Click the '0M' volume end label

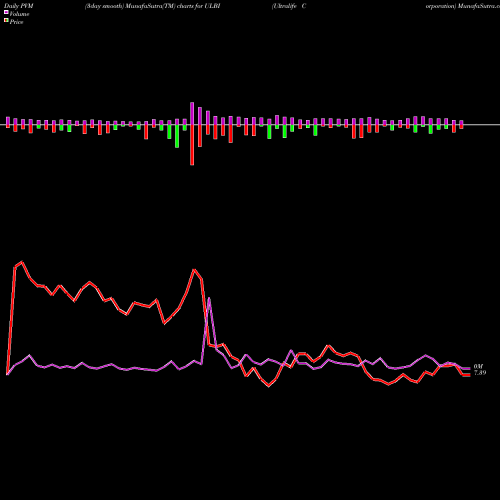click(x=478, y=367)
